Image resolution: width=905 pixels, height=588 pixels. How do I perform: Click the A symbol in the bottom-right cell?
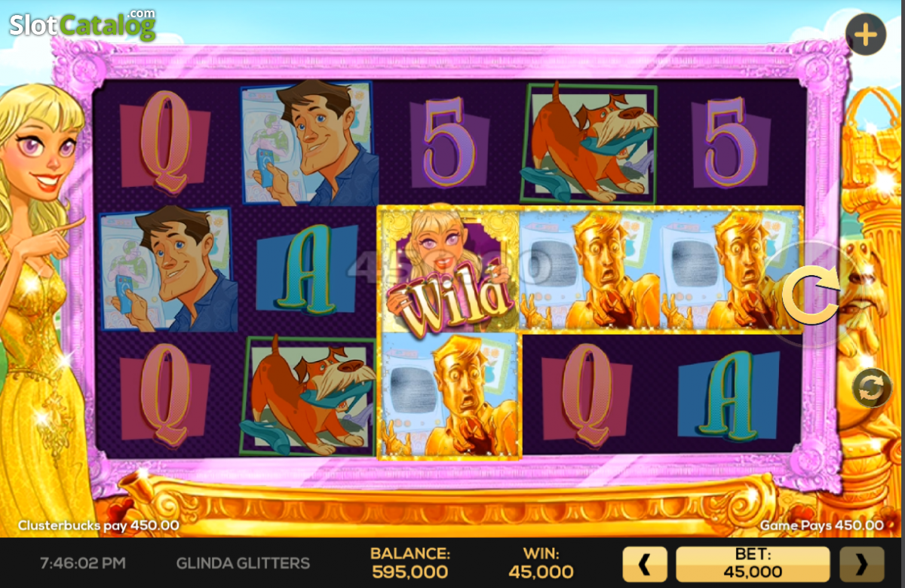pos(729,394)
